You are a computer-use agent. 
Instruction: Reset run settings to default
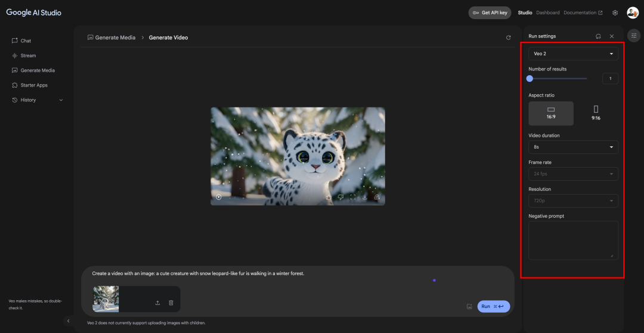pos(599,36)
